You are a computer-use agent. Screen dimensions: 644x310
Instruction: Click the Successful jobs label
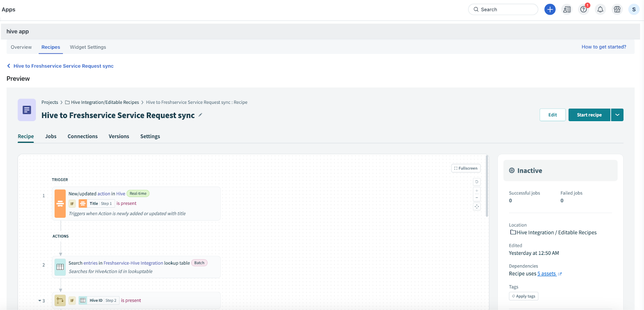[524, 193]
